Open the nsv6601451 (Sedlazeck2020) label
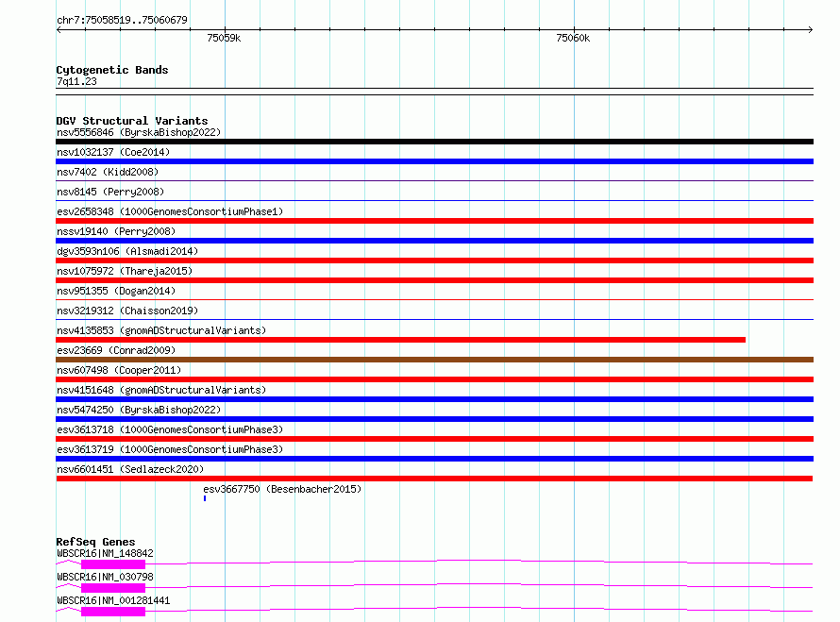840x622 pixels. click(130, 469)
